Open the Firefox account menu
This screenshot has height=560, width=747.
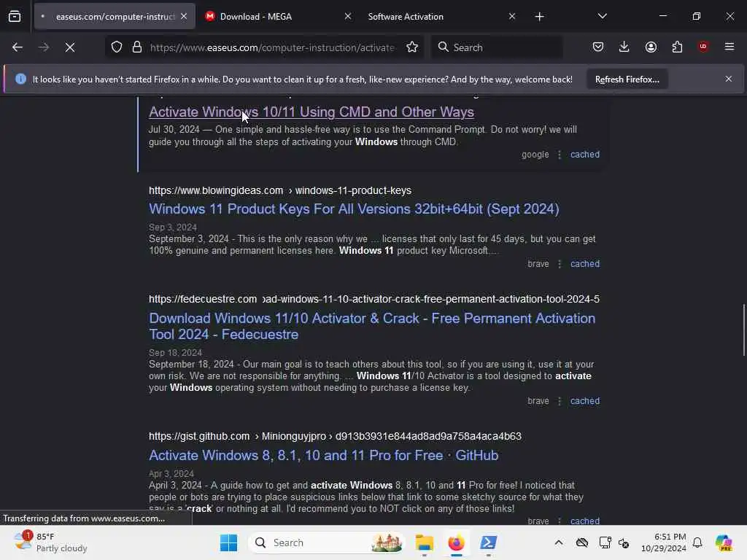651,47
